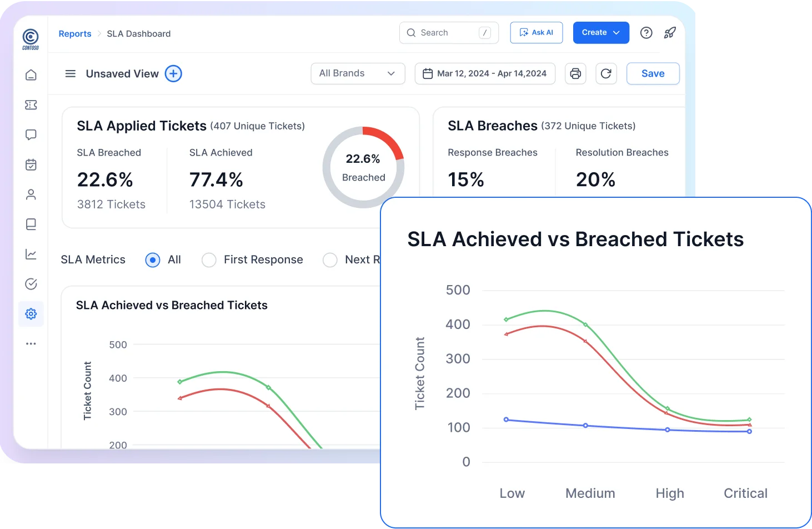
Task: Launch the rocket quick-setup icon
Action: coord(670,32)
